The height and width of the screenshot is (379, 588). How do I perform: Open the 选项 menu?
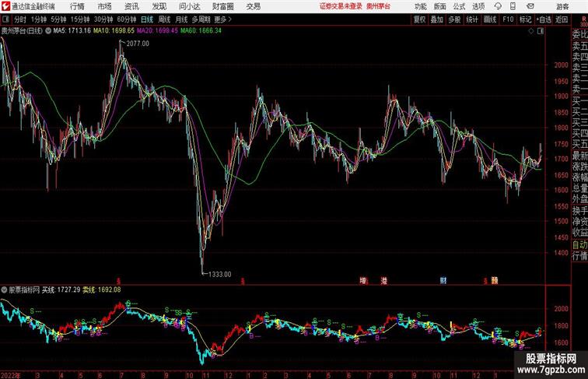point(478,6)
